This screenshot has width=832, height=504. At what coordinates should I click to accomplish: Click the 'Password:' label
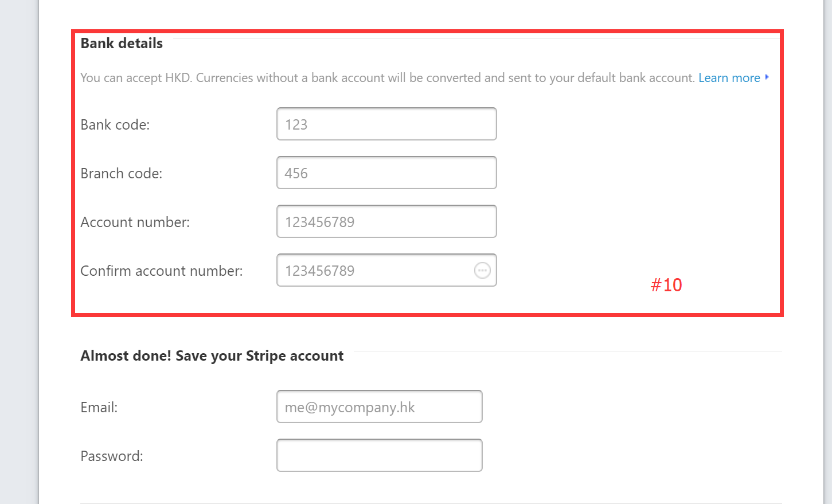point(112,456)
